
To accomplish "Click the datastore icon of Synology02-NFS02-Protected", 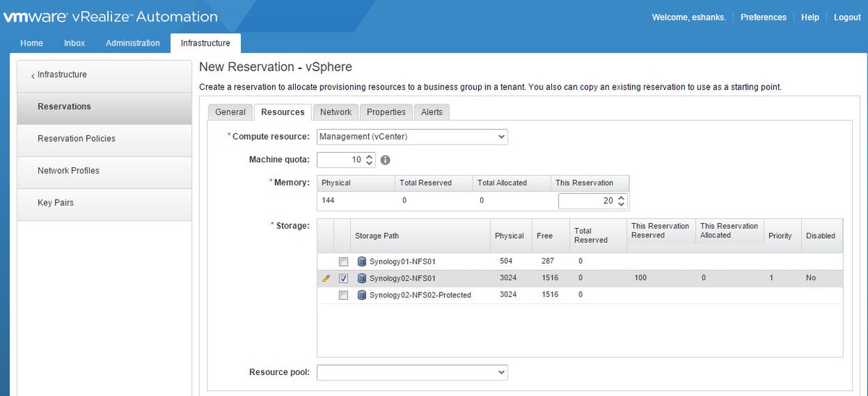I will (362, 295).
